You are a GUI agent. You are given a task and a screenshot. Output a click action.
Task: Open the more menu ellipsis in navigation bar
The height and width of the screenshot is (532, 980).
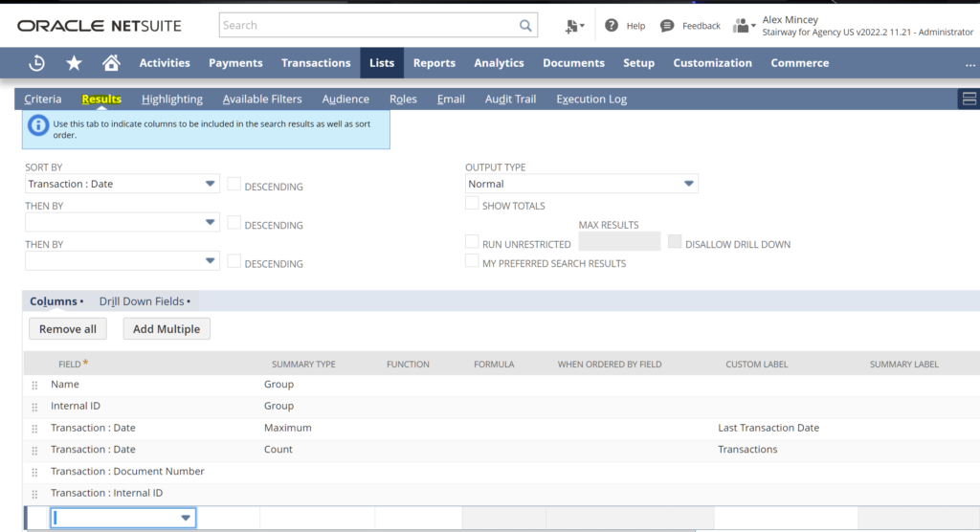970,64
